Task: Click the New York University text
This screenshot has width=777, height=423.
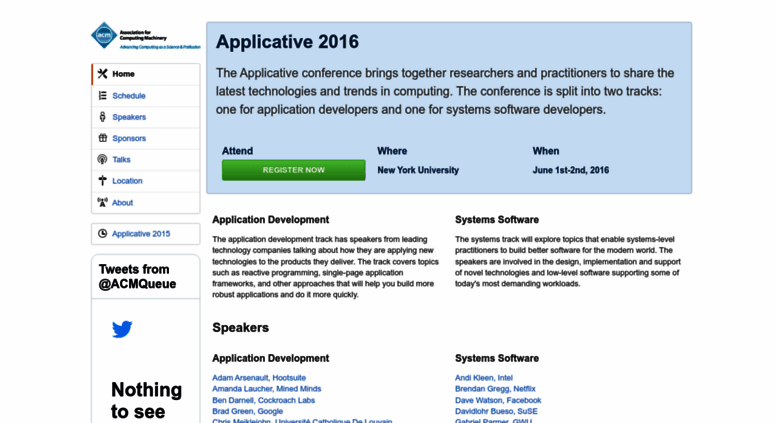Action: click(x=418, y=170)
